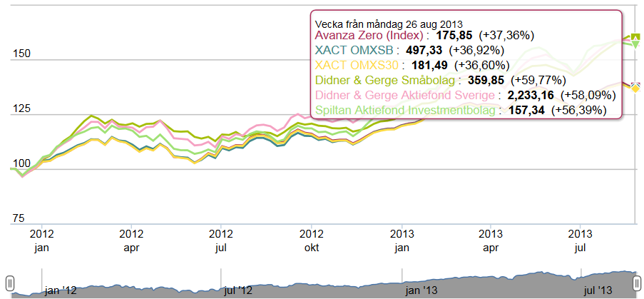The image size is (644, 299).
Task: Click the x-axis label 2013 apr
Action: pyautogui.click(x=491, y=241)
